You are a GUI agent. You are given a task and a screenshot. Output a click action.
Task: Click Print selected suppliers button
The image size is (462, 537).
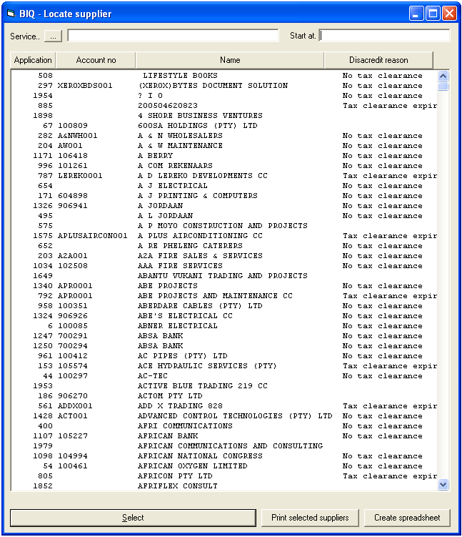click(310, 518)
